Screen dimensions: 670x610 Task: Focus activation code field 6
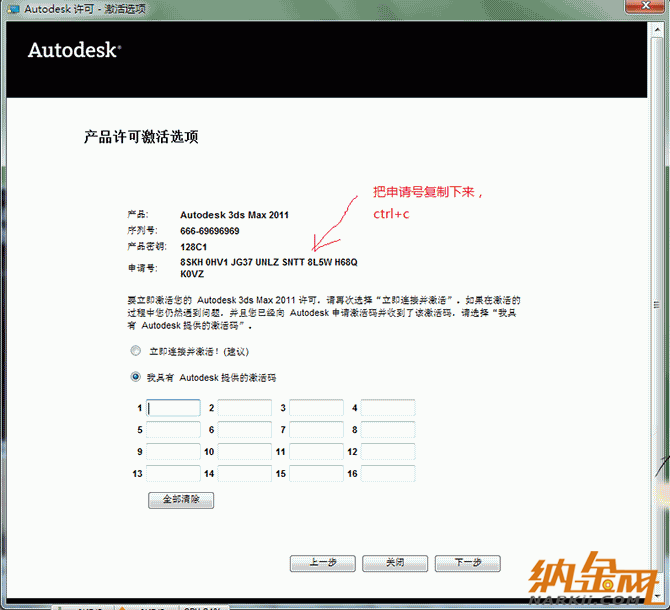[x=244, y=429]
